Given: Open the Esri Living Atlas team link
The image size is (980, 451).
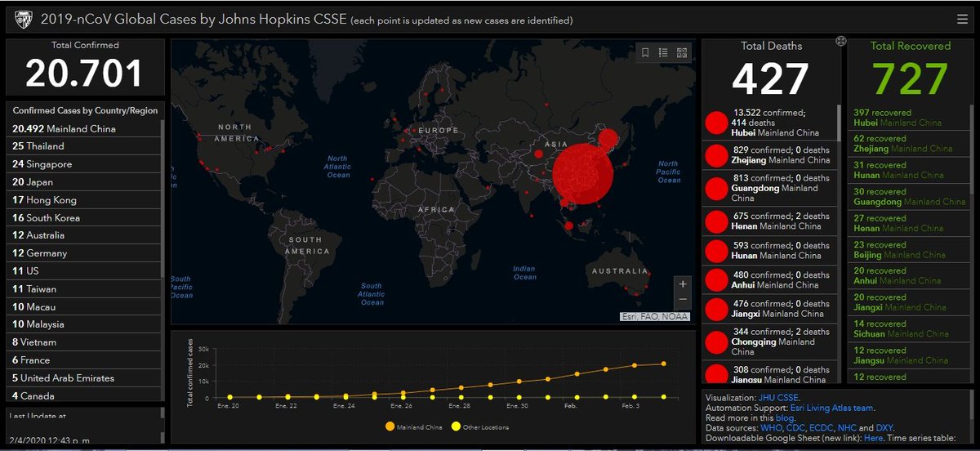Looking at the screenshot, I should pyautogui.click(x=832, y=407).
